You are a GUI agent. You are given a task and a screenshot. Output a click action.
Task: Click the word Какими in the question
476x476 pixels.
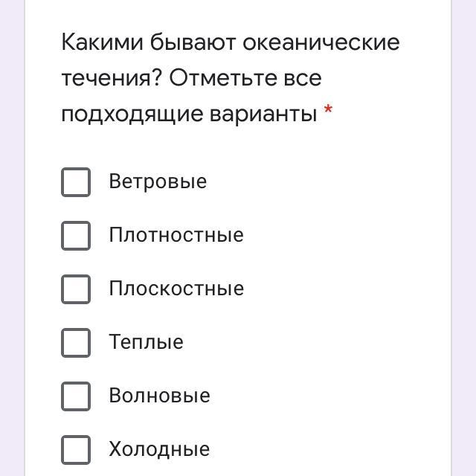(x=103, y=42)
